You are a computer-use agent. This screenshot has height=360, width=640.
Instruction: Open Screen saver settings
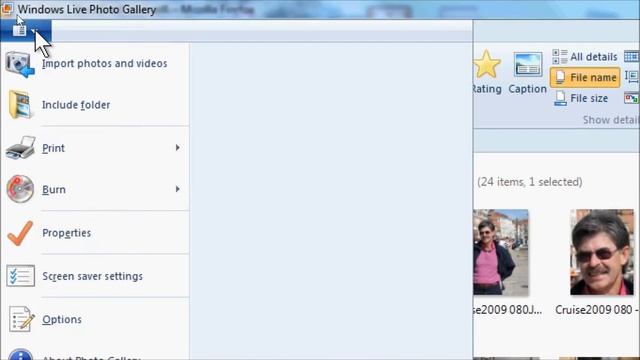click(93, 276)
